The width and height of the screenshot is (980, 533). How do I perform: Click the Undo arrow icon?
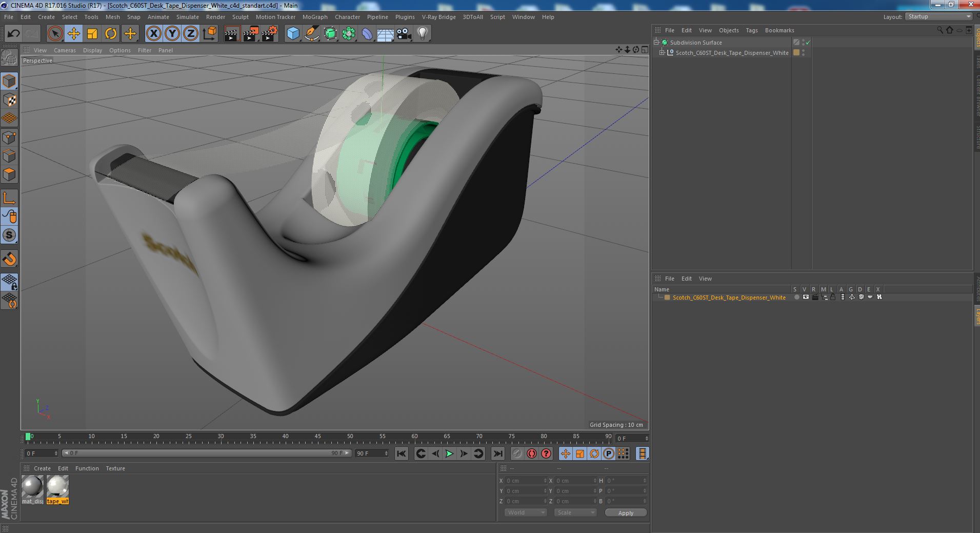[13, 34]
